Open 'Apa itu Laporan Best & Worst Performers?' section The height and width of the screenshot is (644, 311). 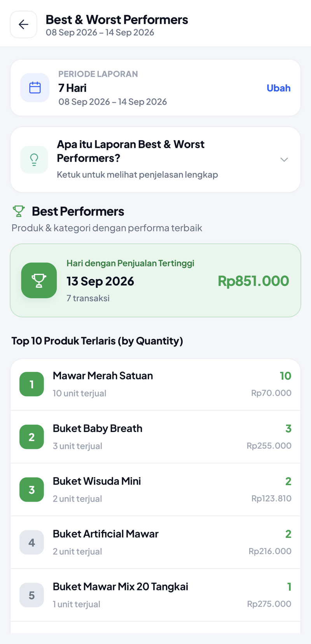point(155,159)
